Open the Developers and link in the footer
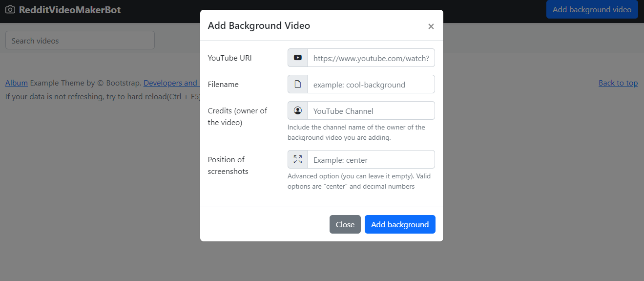Screen dimensions: 644x281 click(171, 83)
